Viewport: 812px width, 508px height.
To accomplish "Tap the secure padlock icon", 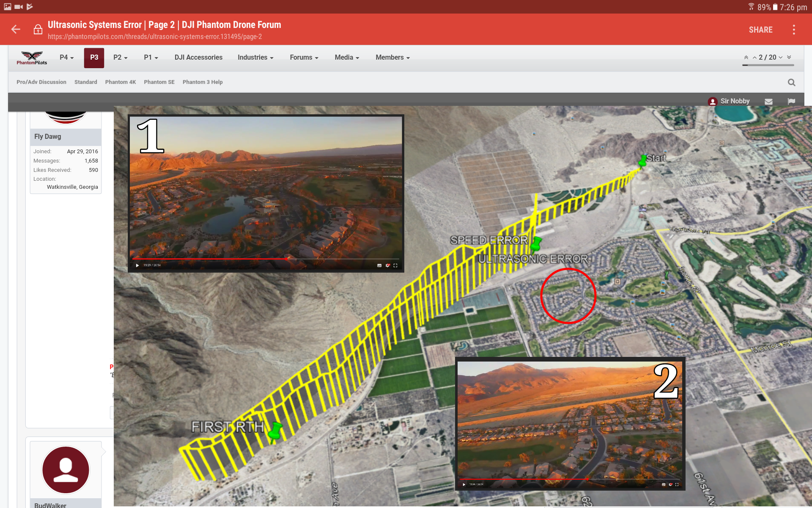I will coord(38,29).
